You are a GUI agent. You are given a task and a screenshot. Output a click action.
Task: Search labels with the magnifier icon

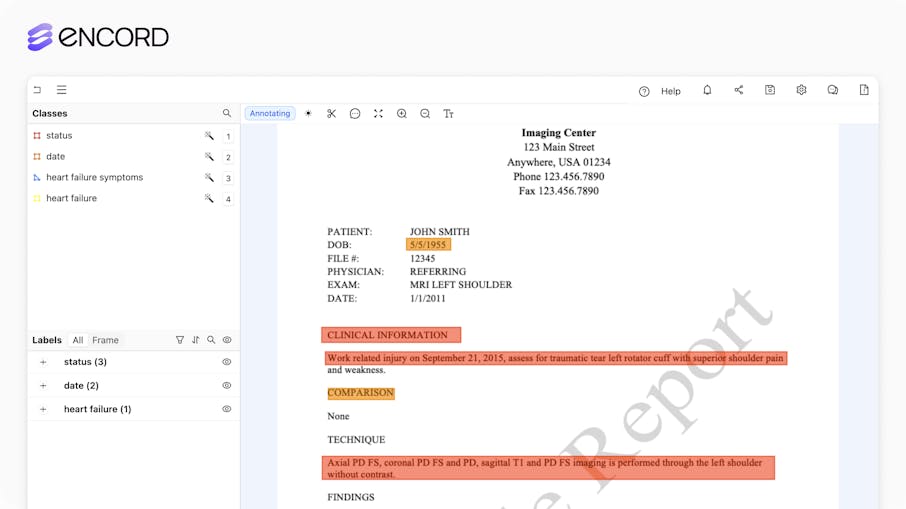(x=211, y=340)
